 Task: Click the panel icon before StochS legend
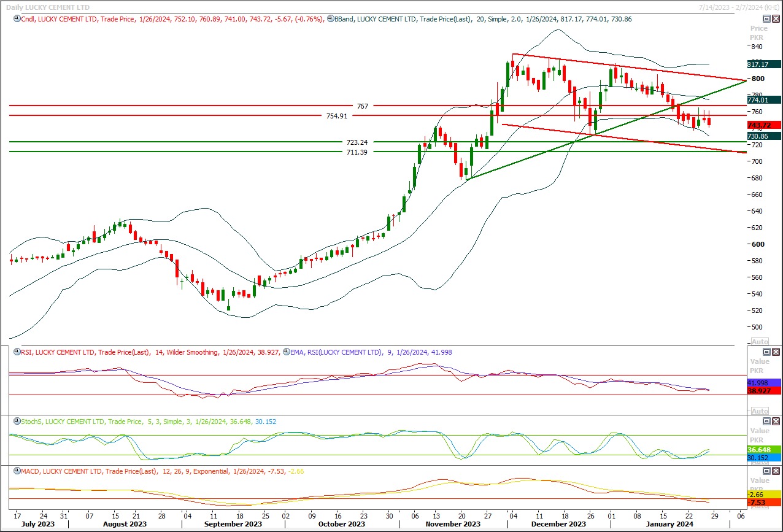point(16,422)
